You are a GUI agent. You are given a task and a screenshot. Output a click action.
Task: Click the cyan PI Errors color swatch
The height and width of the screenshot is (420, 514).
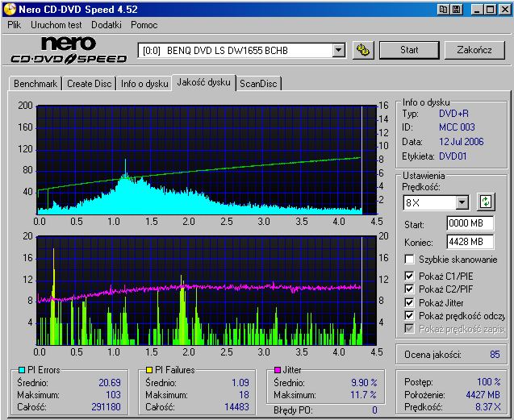[x=22, y=370]
